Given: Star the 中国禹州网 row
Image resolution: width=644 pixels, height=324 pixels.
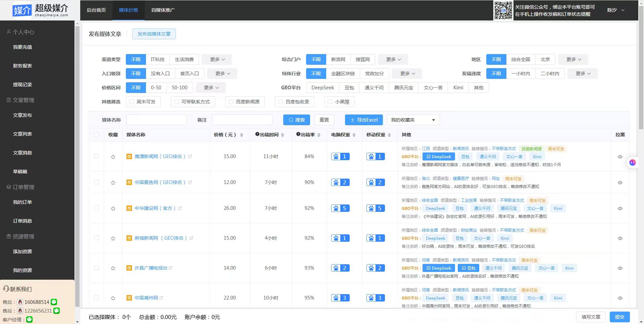Looking at the screenshot, I should click(x=113, y=298).
